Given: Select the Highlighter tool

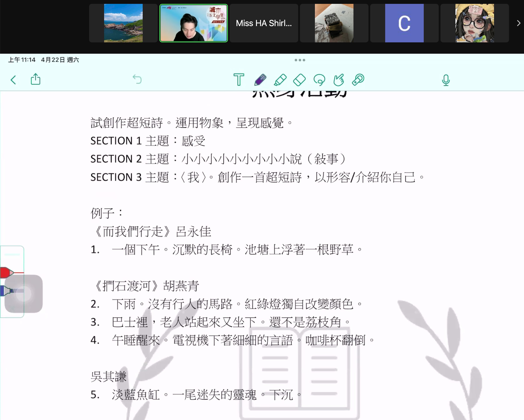Looking at the screenshot, I should 280,80.
